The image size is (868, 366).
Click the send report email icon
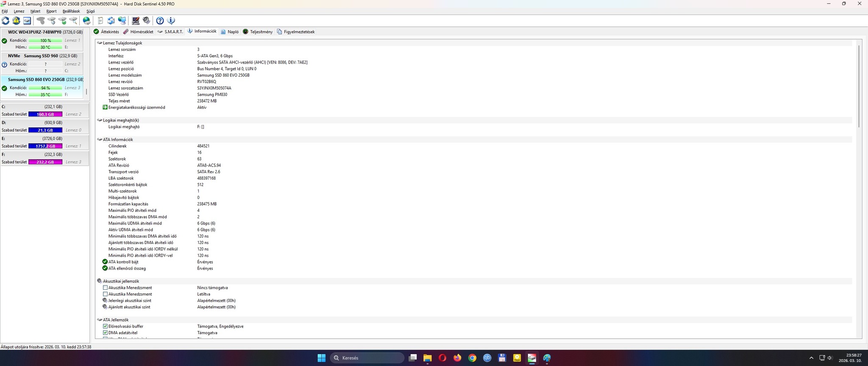point(111,20)
